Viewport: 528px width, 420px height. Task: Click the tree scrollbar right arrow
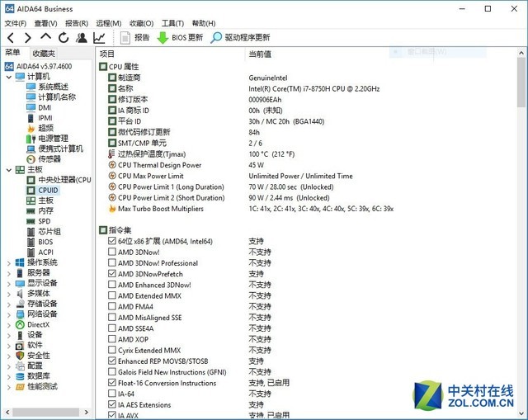[x=87, y=412]
